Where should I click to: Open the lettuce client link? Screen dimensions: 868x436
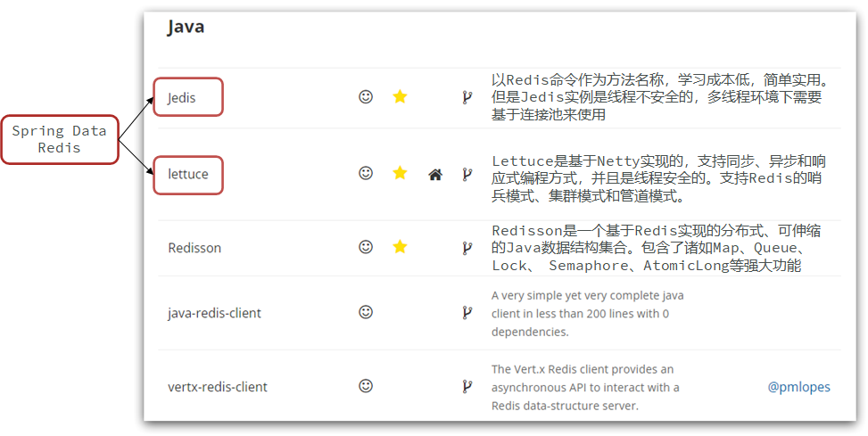pos(188,174)
